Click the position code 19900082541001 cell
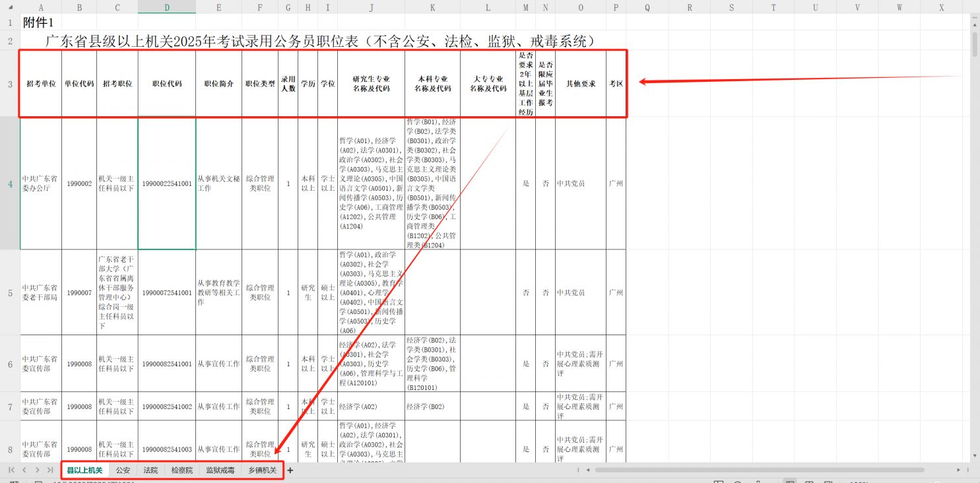Image resolution: width=980 pixels, height=483 pixels. [166, 364]
